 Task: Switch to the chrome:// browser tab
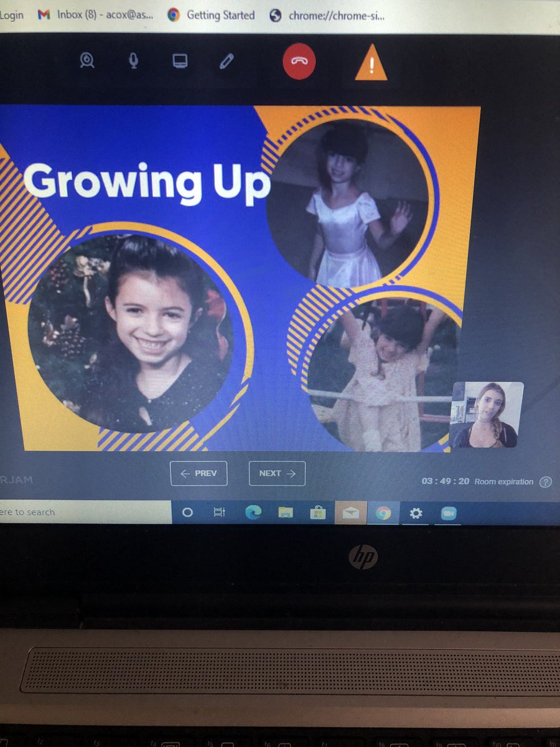click(x=328, y=16)
